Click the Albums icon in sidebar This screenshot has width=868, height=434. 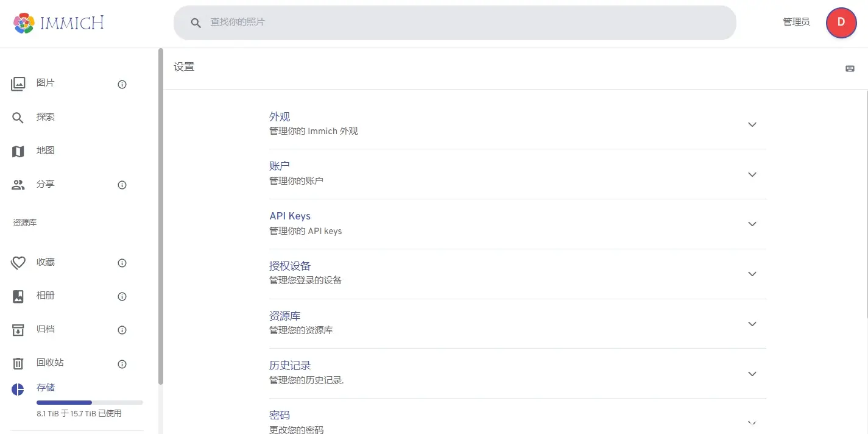18,296
